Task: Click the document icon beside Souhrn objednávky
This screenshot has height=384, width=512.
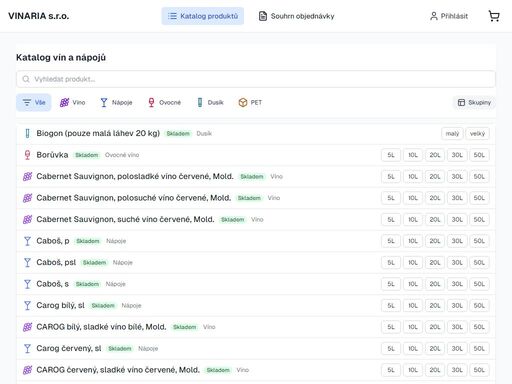Action: 263,16
